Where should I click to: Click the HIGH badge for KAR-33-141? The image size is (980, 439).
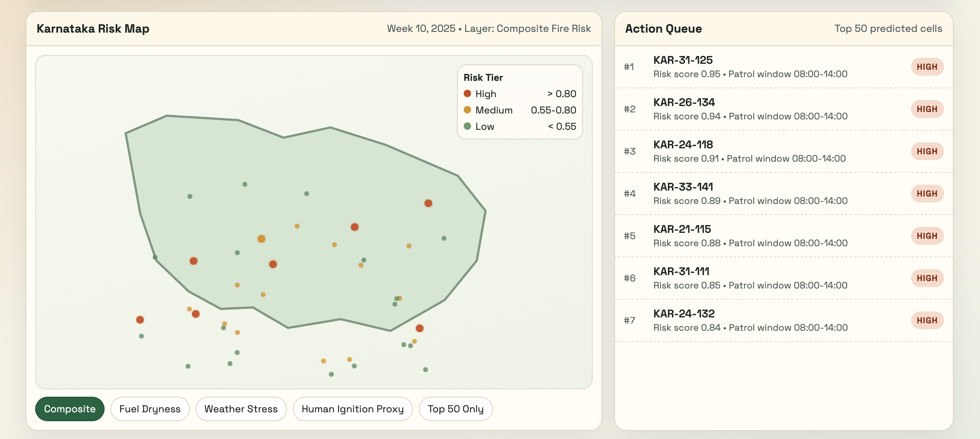[x=927, y=194]
